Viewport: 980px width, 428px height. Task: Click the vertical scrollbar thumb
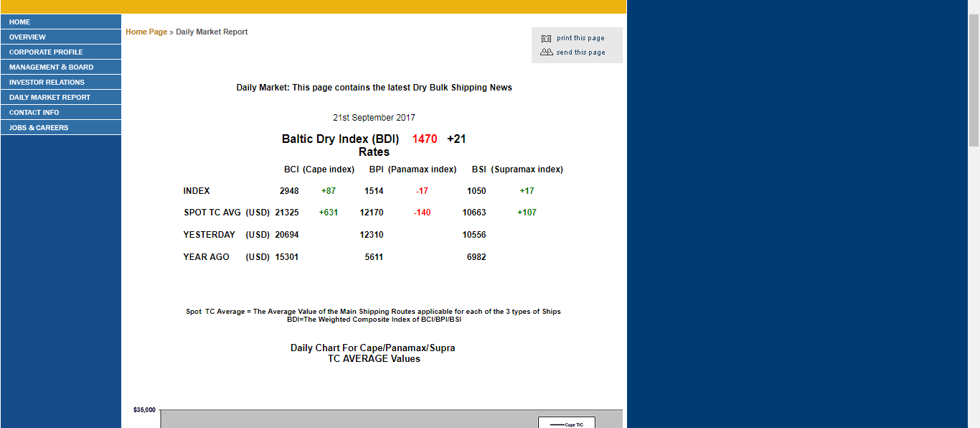[x=974, y=80]
